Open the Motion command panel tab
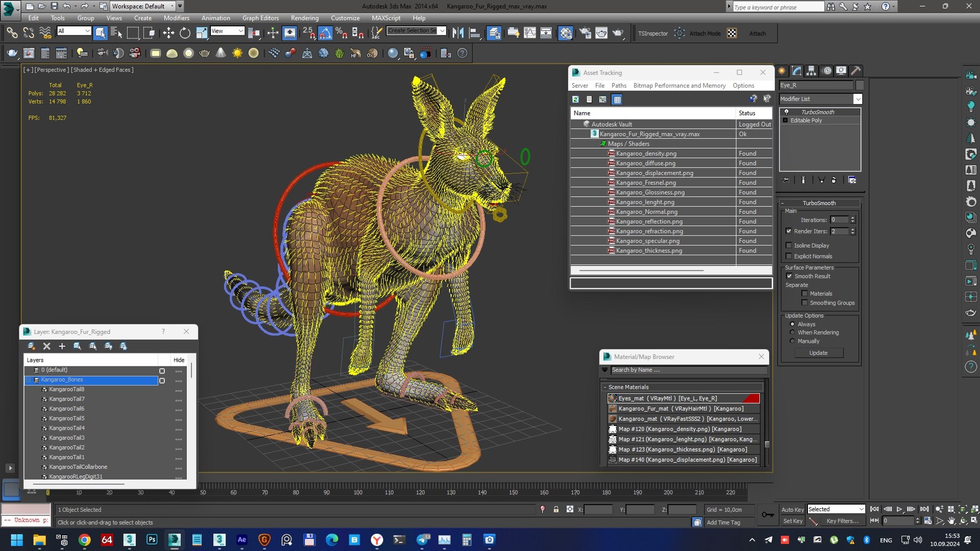The image size is (980, 551). pos(827,71)
